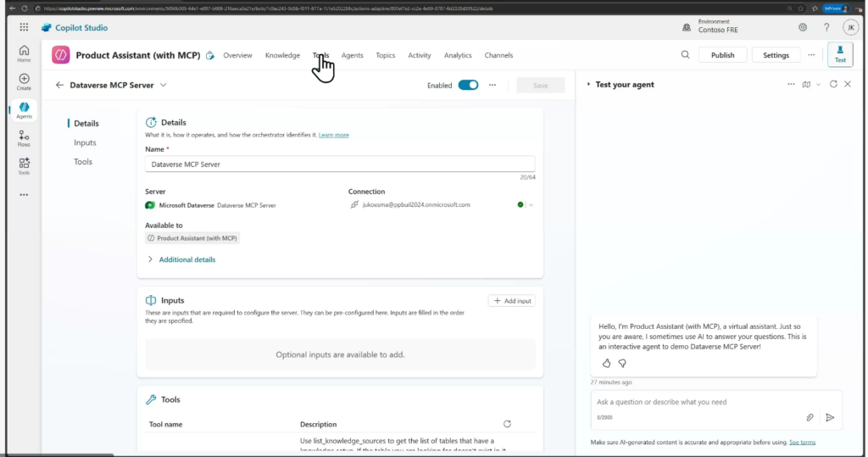Open the app launcher waffle icon
Screen dimensions: 868x457
point(24,27)
